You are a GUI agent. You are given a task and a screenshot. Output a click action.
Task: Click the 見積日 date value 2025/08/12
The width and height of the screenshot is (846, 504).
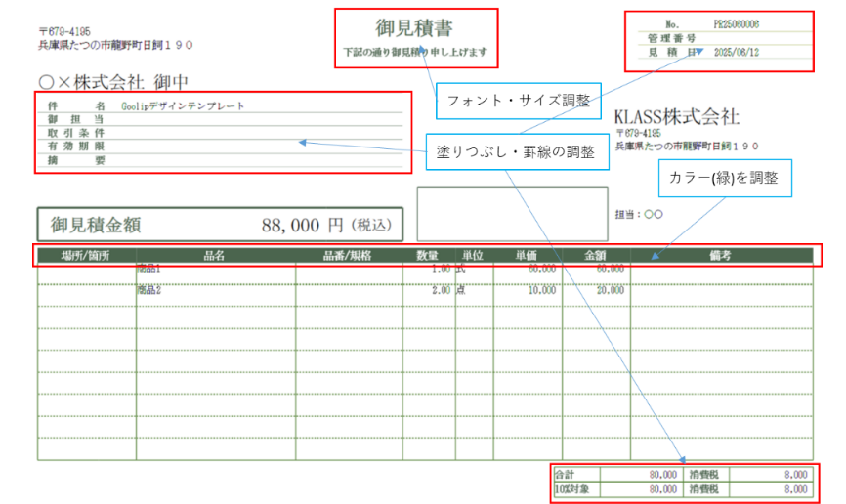(x=737, y=53)
